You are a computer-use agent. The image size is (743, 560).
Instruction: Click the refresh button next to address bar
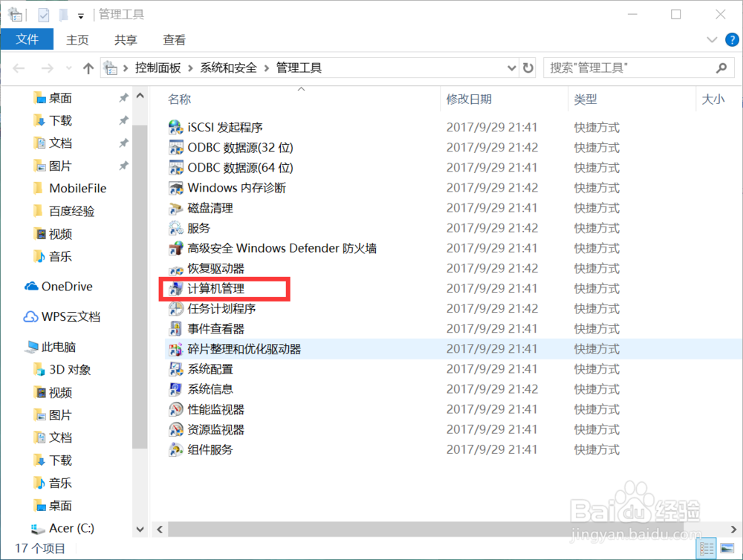pyautogui.click(x=528, y=68)
